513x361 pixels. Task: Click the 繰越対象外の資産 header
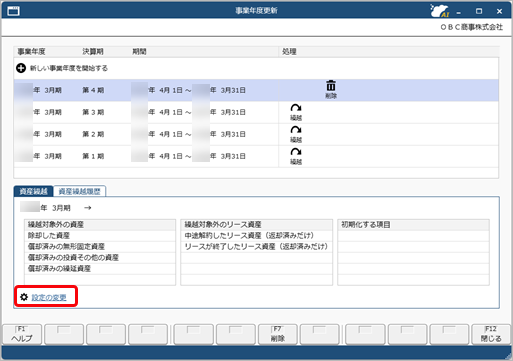(100, 225)
